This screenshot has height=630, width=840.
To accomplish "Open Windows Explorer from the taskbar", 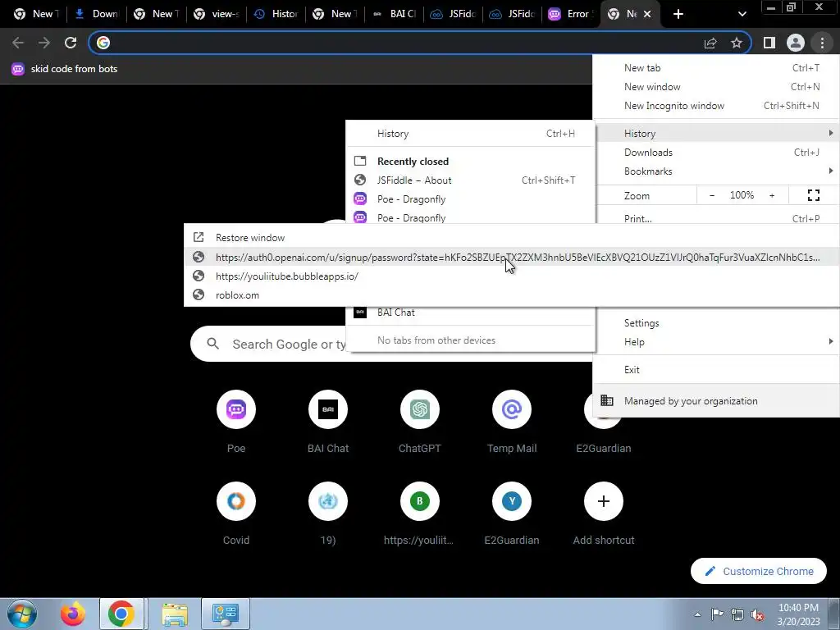I will point(175,614).
